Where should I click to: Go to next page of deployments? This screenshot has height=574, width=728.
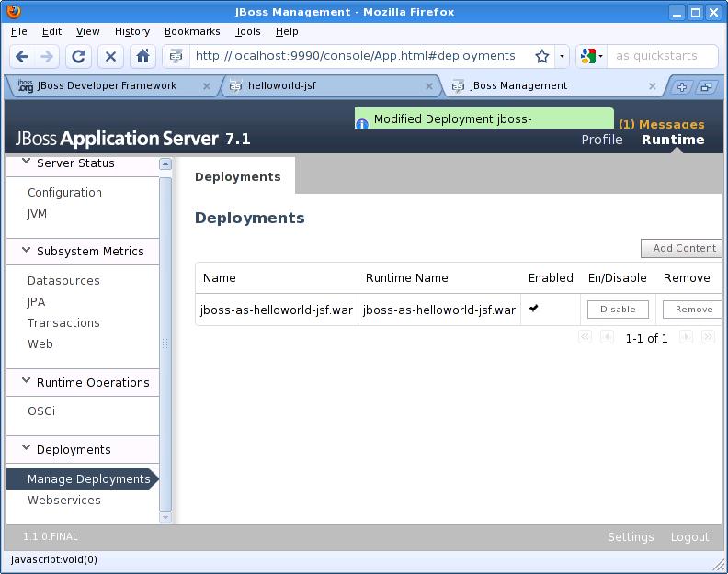(686, 337)
